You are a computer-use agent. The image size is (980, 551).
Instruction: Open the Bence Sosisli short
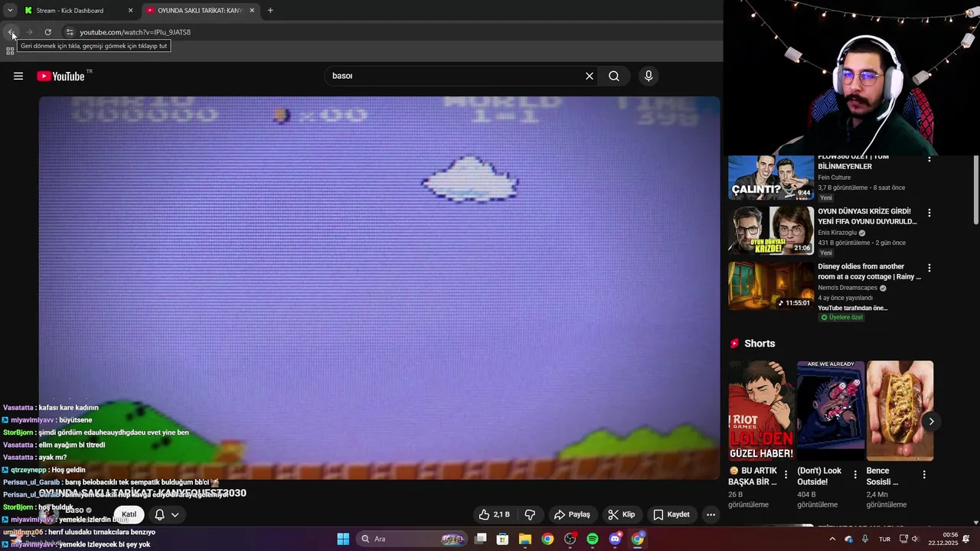coord(900,411)
